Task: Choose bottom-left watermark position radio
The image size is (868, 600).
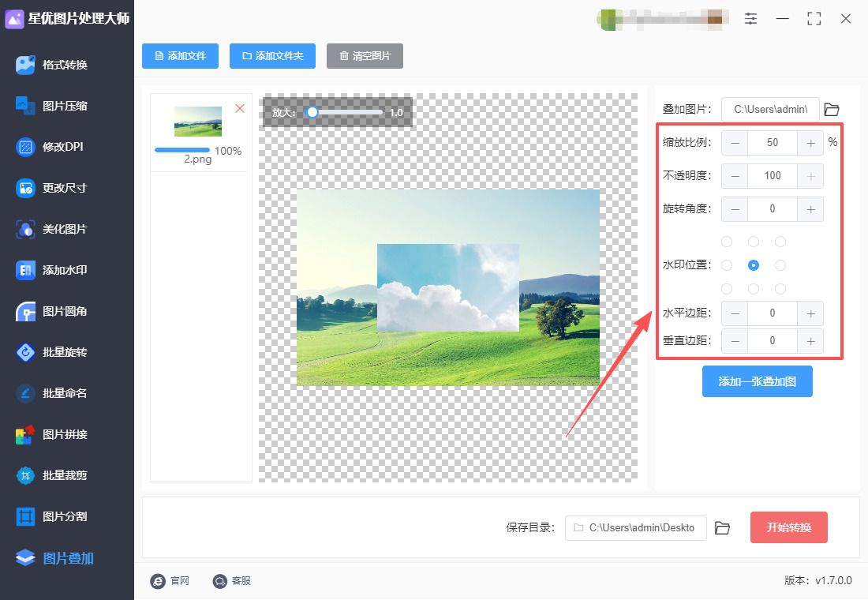Action: [727, 289]
